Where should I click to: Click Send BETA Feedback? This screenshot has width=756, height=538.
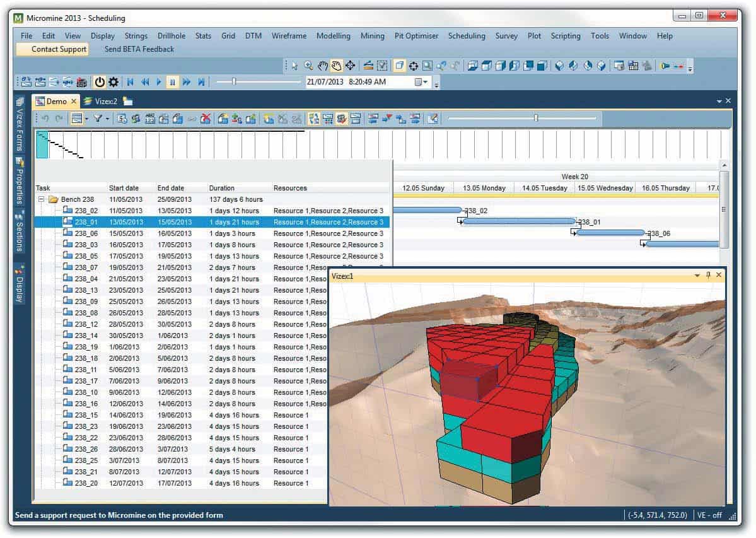pyautogui.click(x=137, y=49)
